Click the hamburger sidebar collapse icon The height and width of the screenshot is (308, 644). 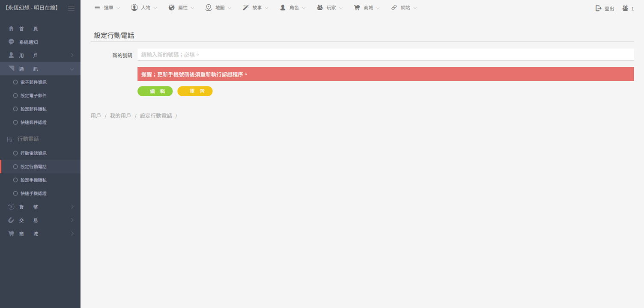click(71, 8)
